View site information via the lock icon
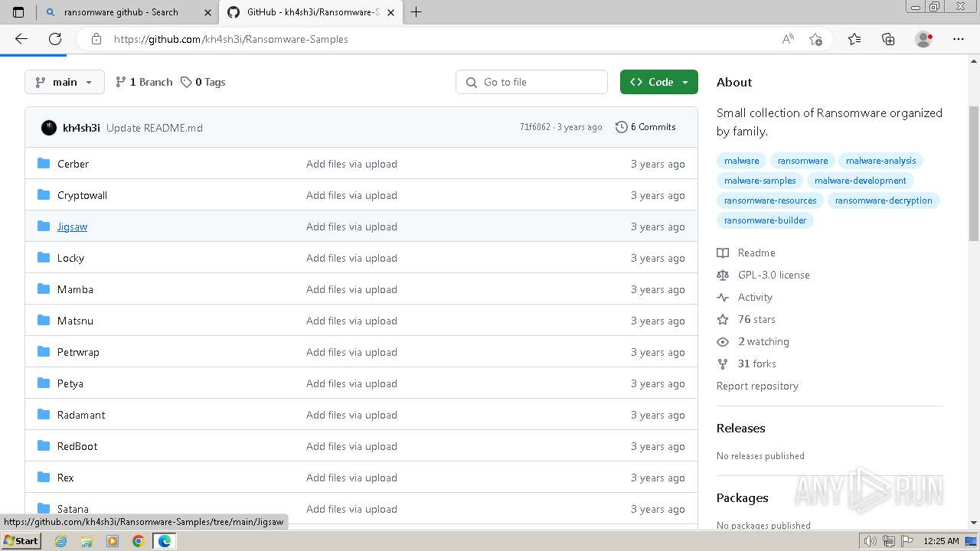Viewport: 980px width, 551px height. [96, 39]
